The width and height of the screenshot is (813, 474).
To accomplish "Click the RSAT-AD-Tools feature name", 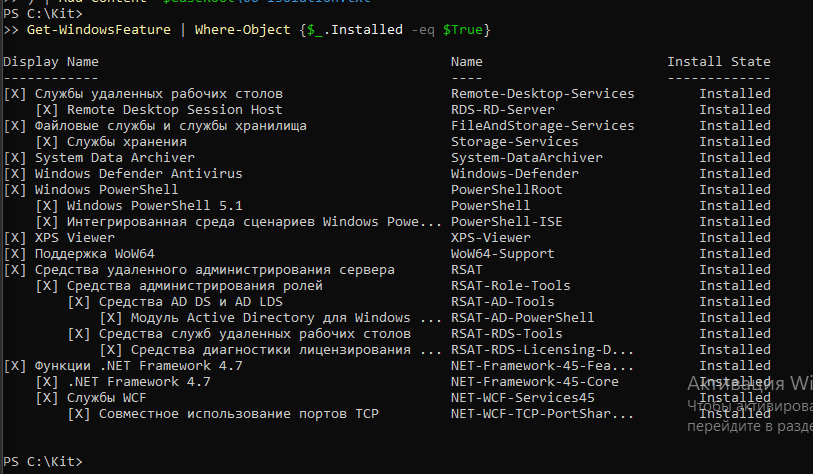I will (x=502, y=302).
